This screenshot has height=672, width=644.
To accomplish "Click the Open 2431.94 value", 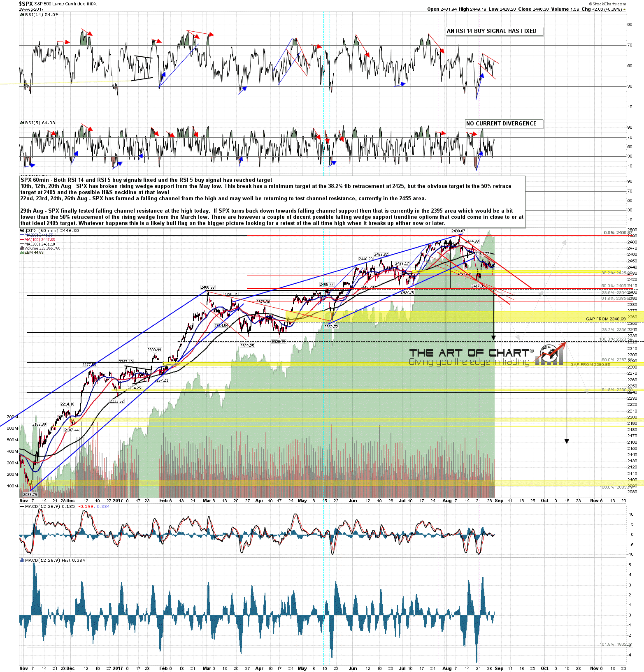I will [442, 9].
